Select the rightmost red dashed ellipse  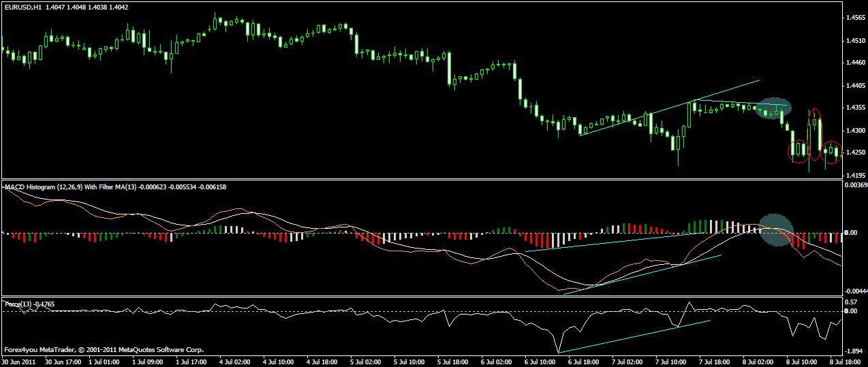pyautogui.click(x=832, y=152)
